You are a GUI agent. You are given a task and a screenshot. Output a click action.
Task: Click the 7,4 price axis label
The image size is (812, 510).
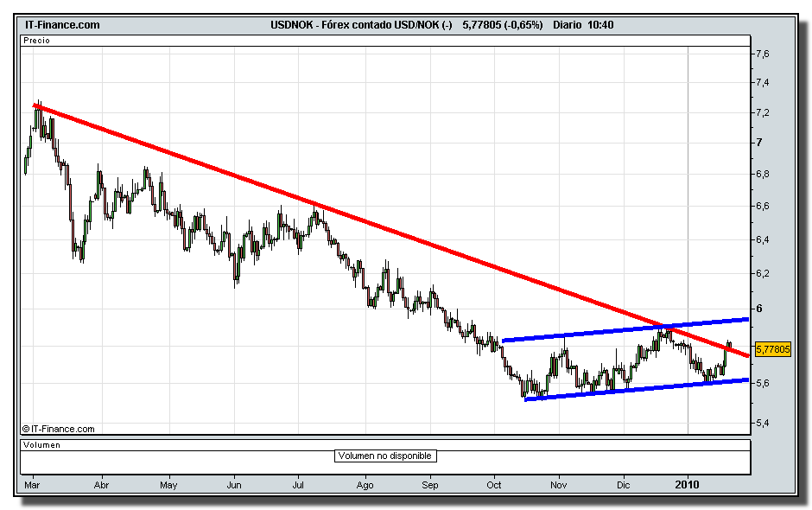click(762, 83)
